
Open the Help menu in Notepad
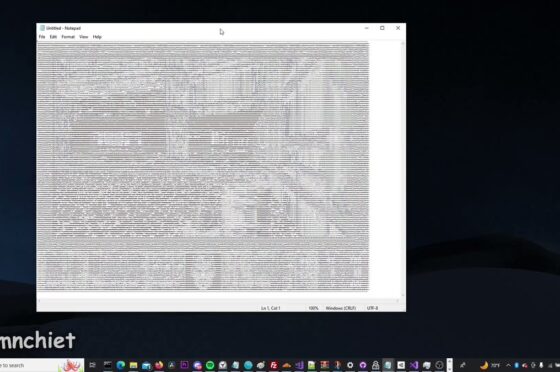point(97,37)
